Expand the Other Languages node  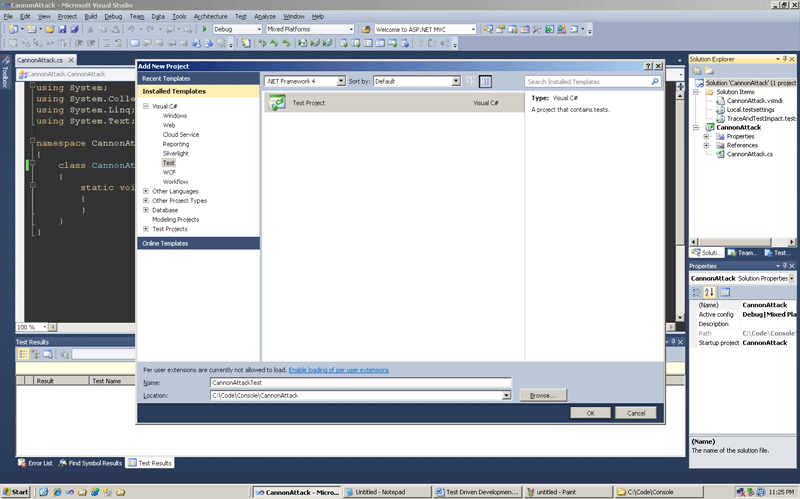pyautogui.click(x=146, y=191)
